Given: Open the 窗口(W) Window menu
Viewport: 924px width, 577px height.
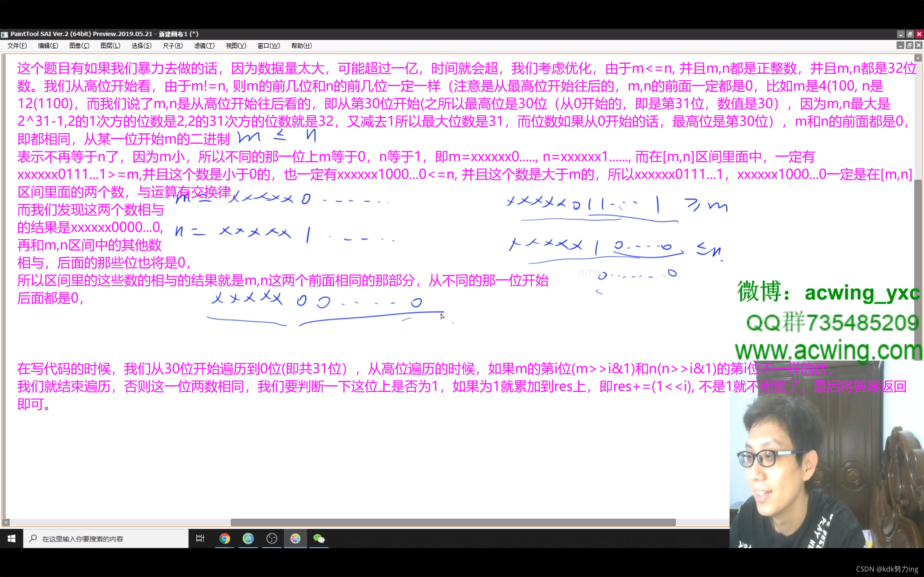Looking at the screenshot, I should tap(269, 46).
